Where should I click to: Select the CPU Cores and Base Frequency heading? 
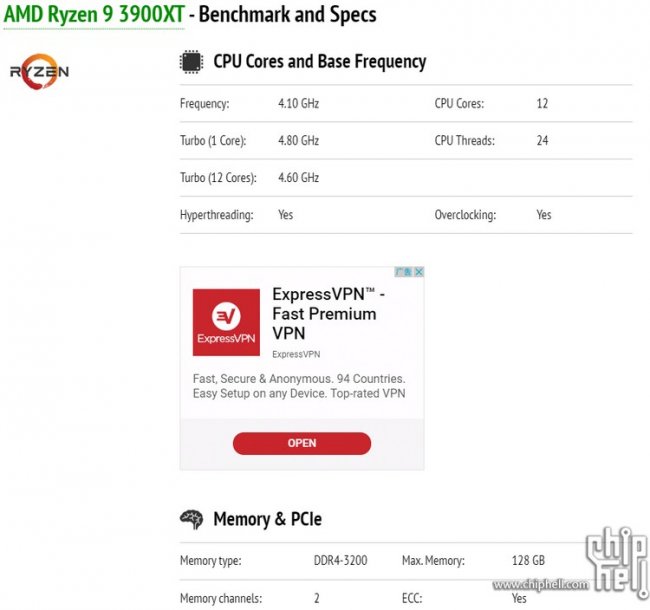pyautogui.click(x=320, y=62)
